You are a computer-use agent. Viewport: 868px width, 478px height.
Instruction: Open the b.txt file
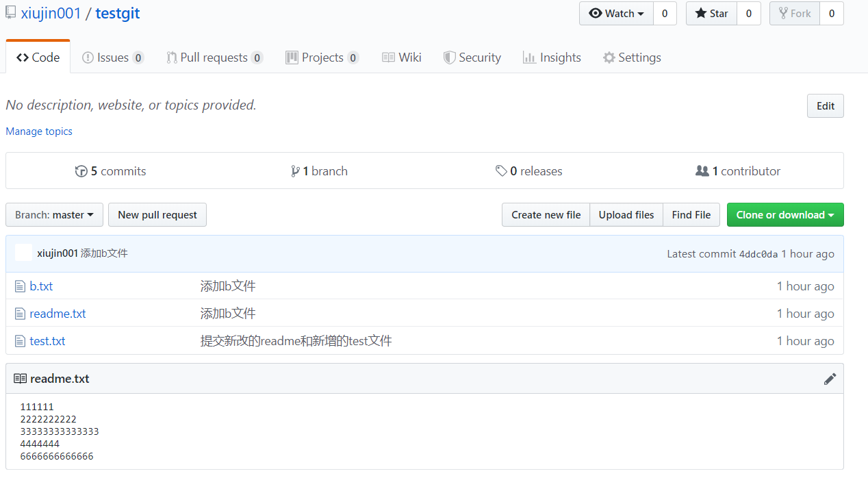point(41,286)
